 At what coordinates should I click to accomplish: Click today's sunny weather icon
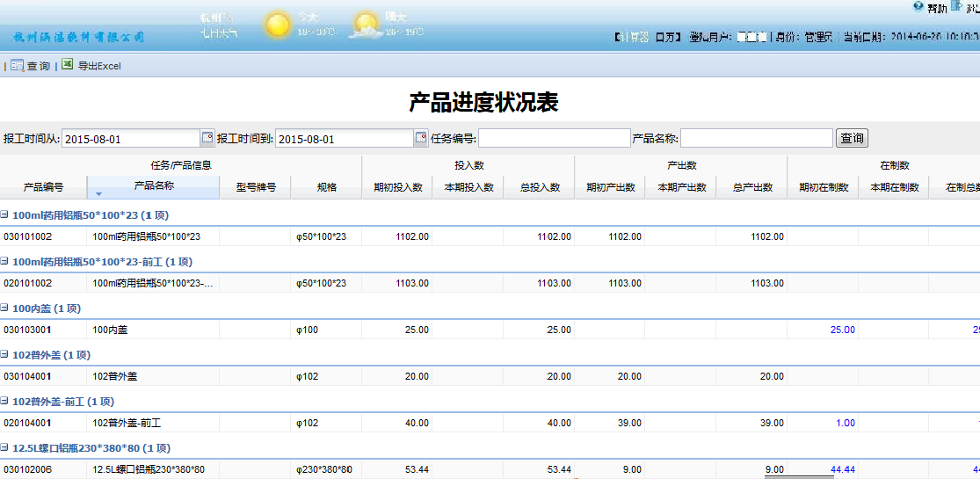coord(278,25)
